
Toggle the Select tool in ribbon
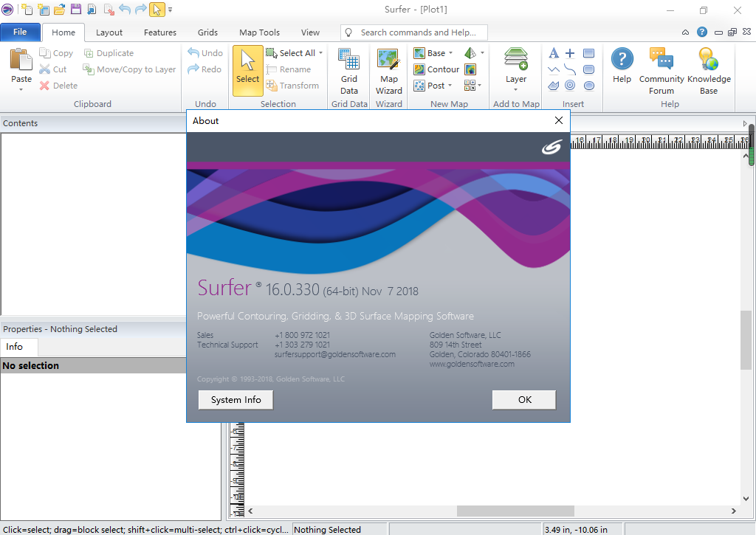(248, 71)
